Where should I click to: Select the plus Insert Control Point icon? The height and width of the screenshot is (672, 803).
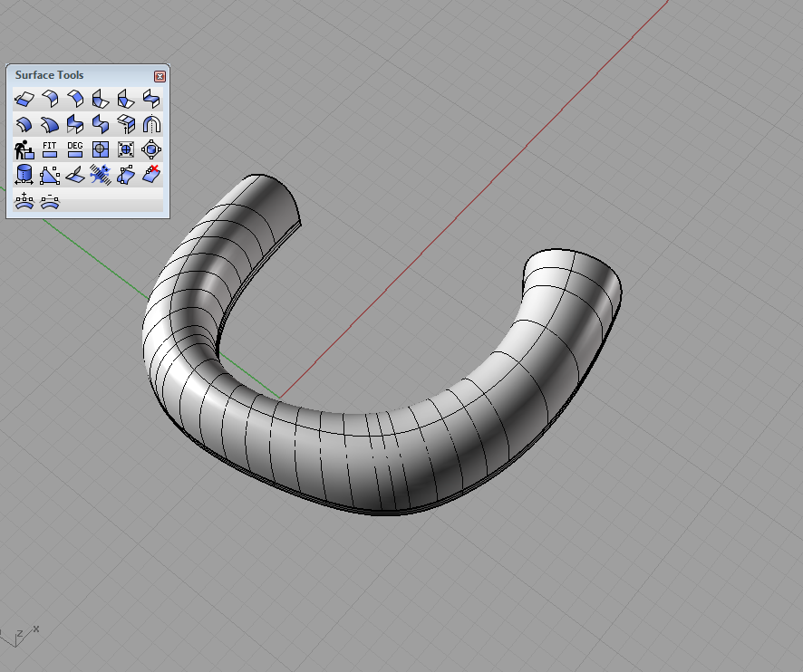tap(24, 201)
